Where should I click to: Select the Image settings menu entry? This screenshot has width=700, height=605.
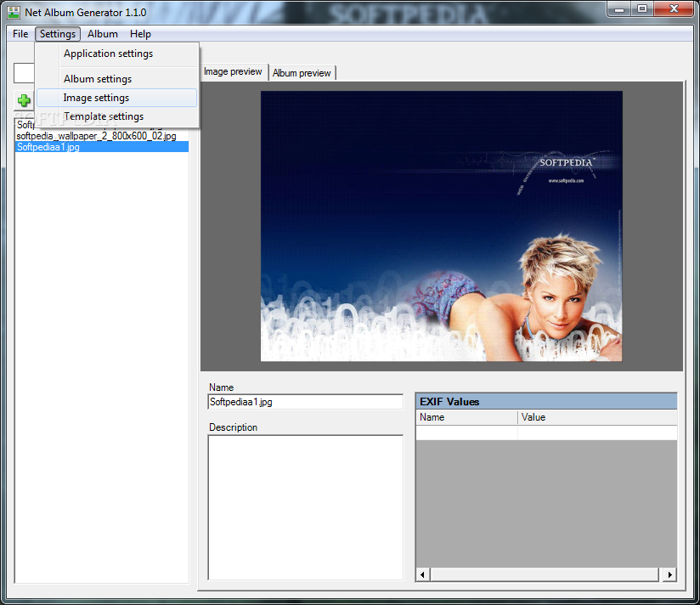click(116, 98)
